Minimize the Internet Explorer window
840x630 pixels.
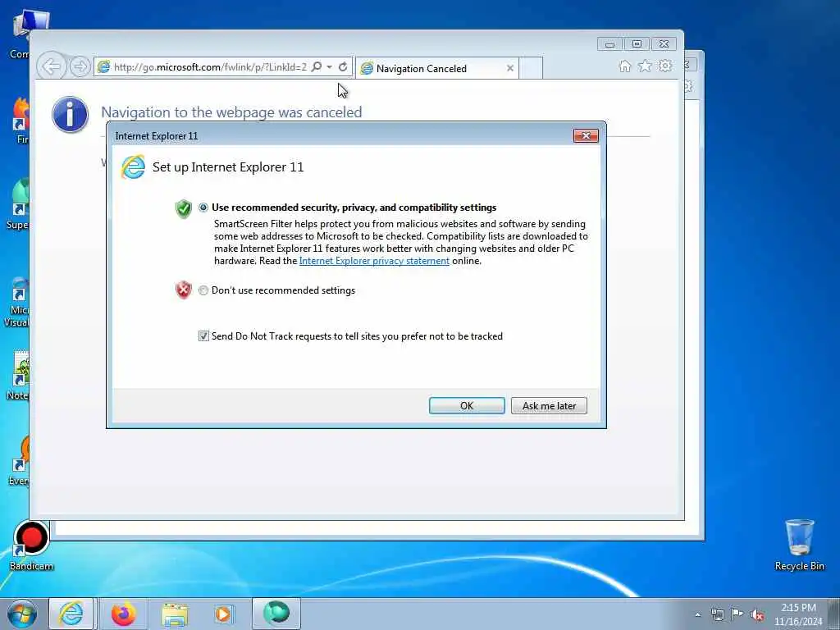[x=609, y=44]
